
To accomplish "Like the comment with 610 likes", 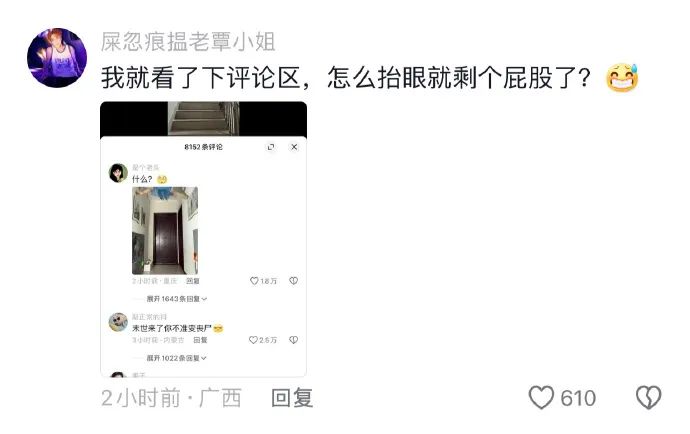I will pos(541,397).
